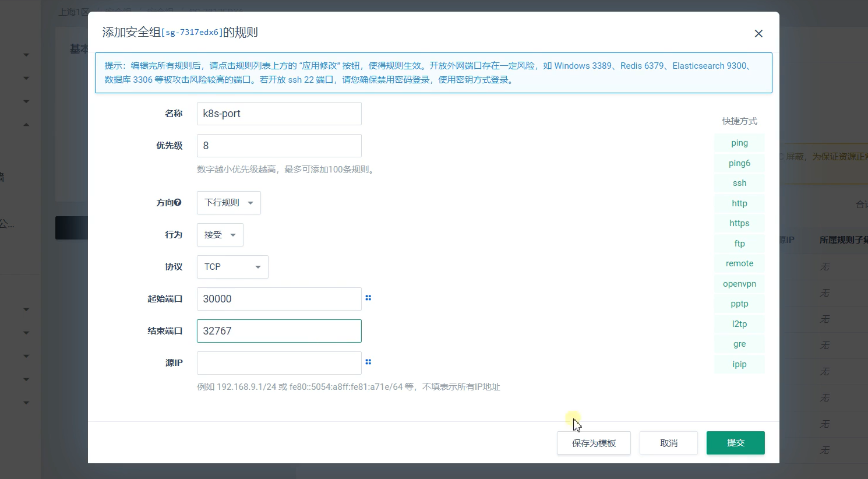Click the grid icon beside source IP
Image resolution: width=868 pixels, height=479 pixels.
click(368, 362)
